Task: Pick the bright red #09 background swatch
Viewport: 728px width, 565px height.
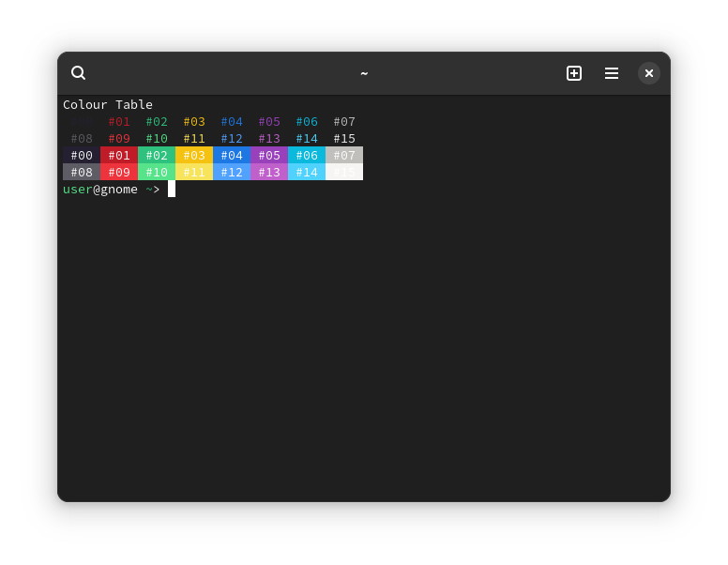Action: [x=119, y=172]
